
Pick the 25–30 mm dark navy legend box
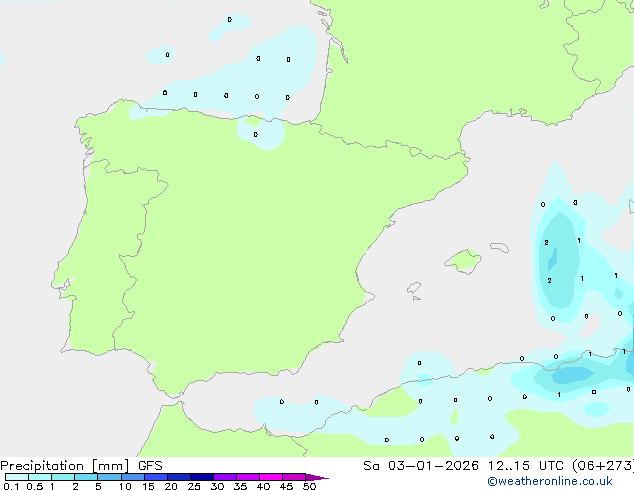[x=202, y=477]
